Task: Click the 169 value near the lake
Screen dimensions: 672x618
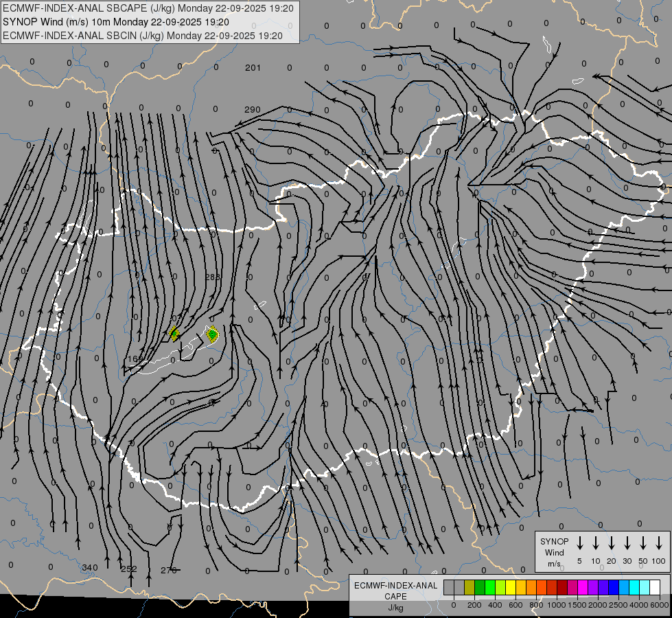Action: 135,359
